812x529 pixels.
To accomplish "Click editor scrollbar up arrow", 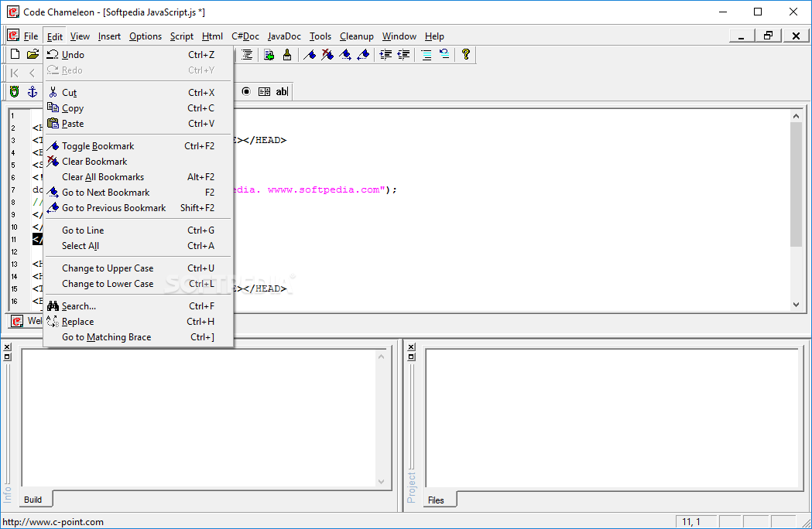I will pos(797,116).
